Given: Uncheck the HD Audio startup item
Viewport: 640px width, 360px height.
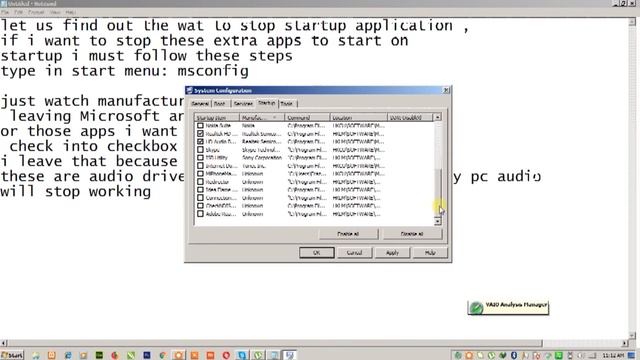Looking at the screenshot, I should 200,141.
